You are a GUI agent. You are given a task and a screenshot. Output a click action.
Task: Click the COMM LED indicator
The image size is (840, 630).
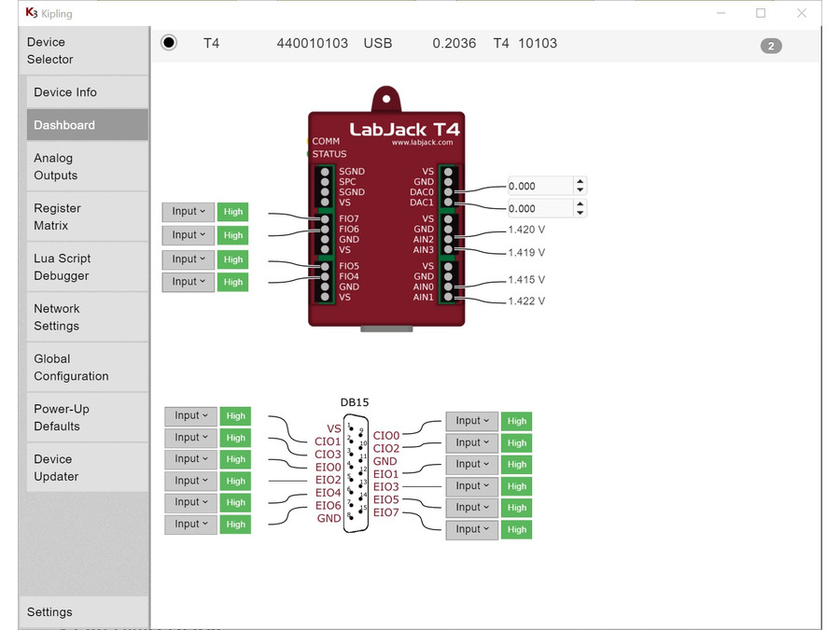(308, 141)
